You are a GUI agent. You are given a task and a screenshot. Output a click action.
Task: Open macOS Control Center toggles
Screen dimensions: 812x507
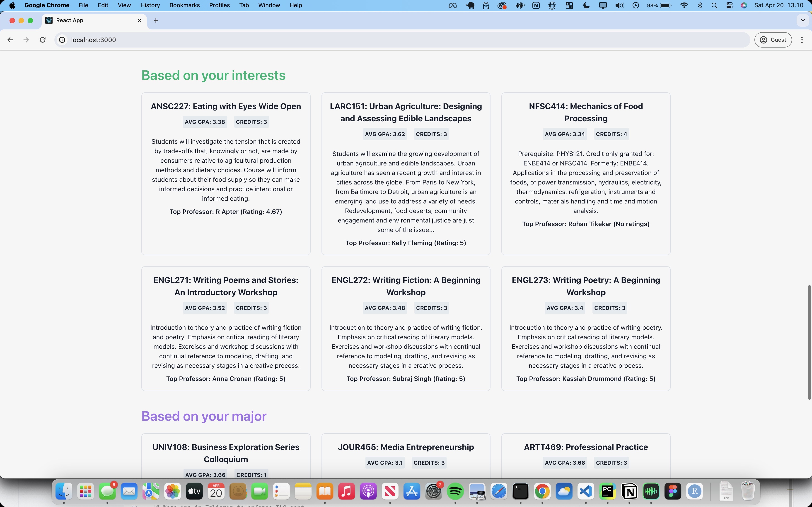click(x=729, y=5)
